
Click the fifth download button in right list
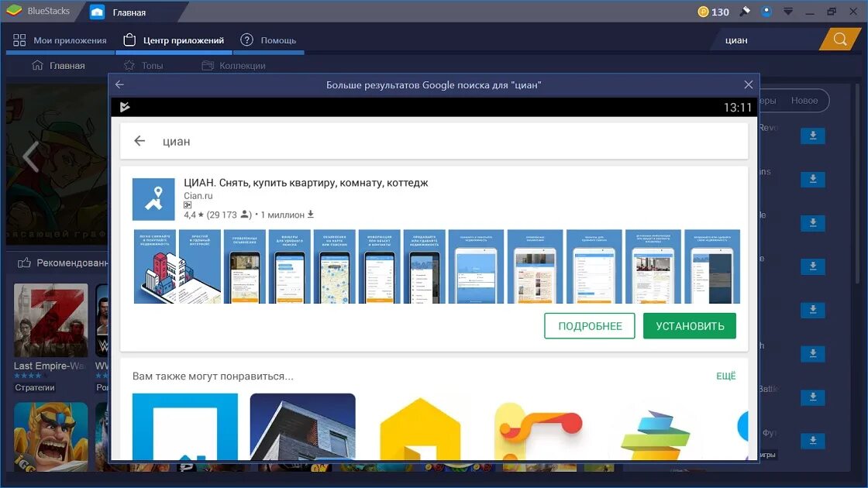813,310
